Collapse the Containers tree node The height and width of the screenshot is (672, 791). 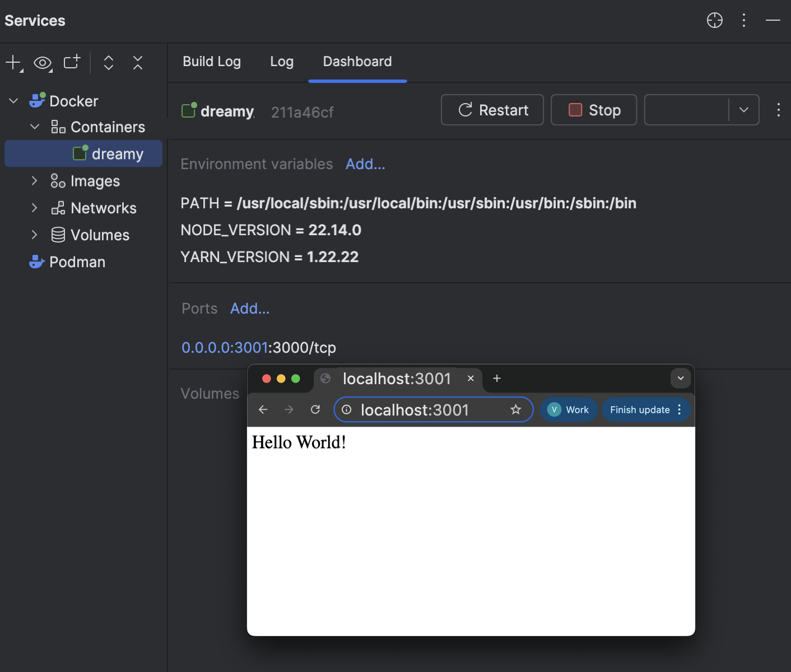tap(34, 127)
